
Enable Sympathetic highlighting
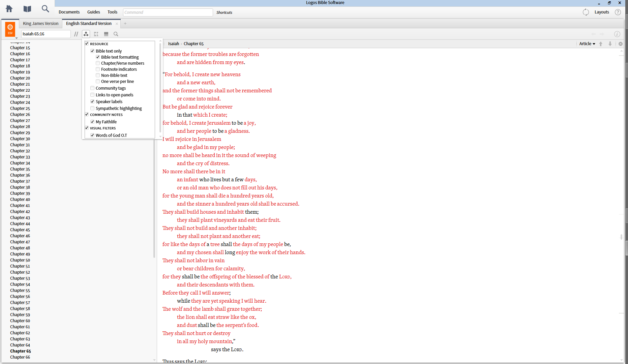coord(92,108)
